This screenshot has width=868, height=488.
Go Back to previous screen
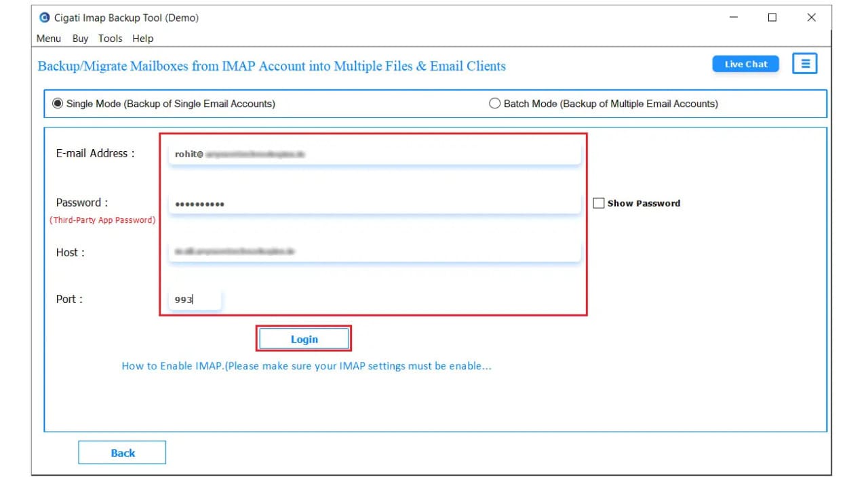[x=123, y=453]
